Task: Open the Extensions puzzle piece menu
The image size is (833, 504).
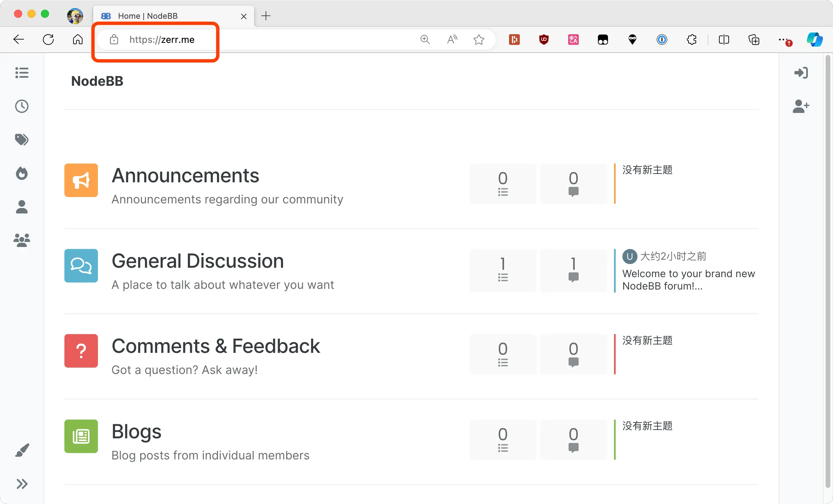Action: (691, 40)
